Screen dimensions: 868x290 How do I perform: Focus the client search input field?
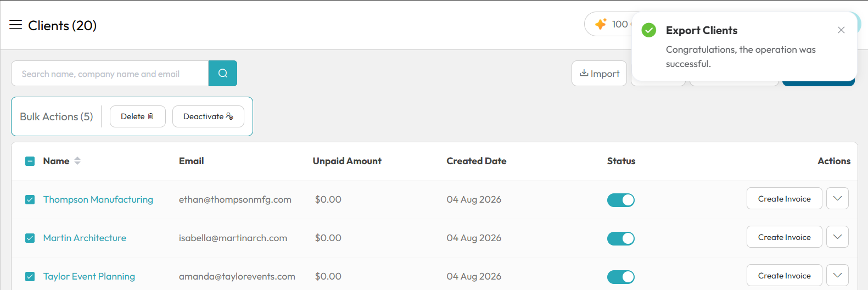110,74
